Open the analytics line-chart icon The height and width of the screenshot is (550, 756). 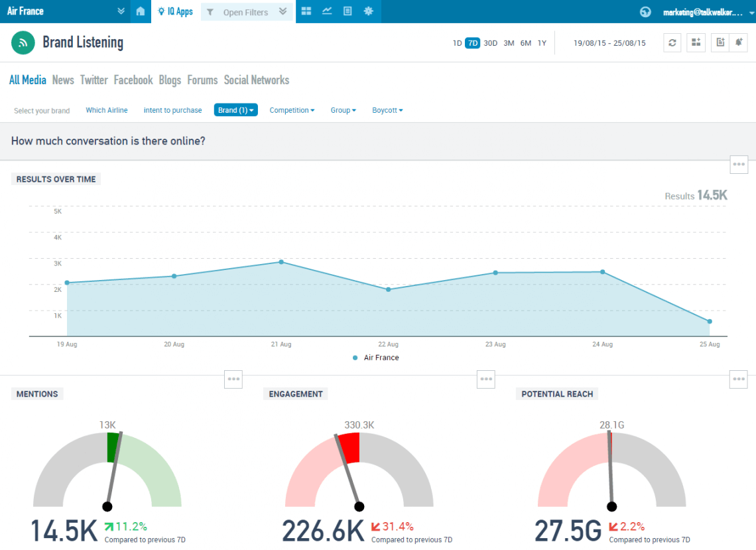(326, 11)
